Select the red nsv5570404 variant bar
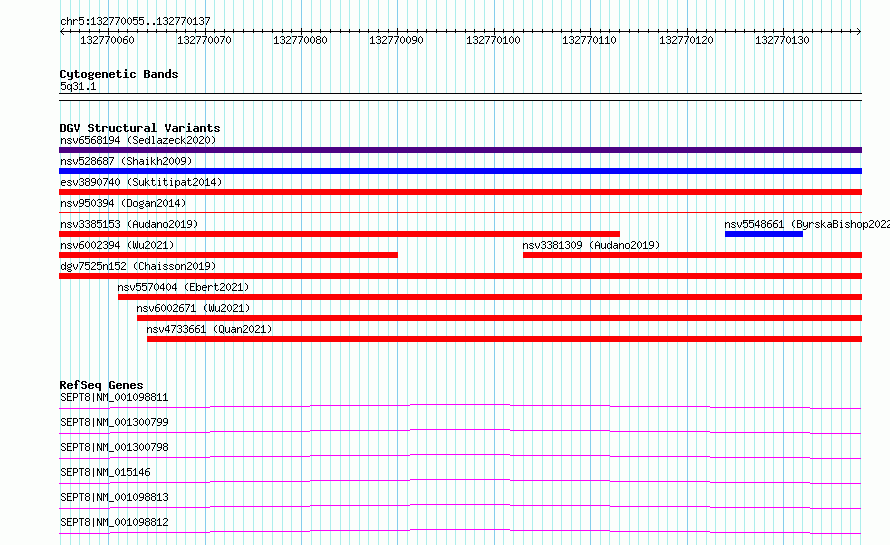 [490, 297]
